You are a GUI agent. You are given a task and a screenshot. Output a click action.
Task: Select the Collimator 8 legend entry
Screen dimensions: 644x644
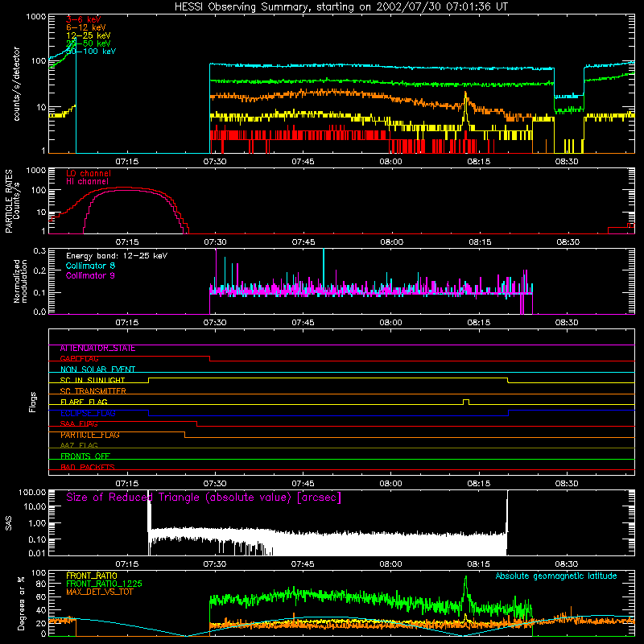point(90,266)
